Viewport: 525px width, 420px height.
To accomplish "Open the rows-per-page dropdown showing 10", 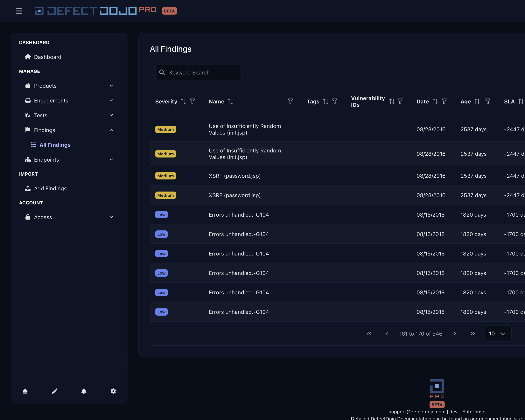I will click(497, 333).
